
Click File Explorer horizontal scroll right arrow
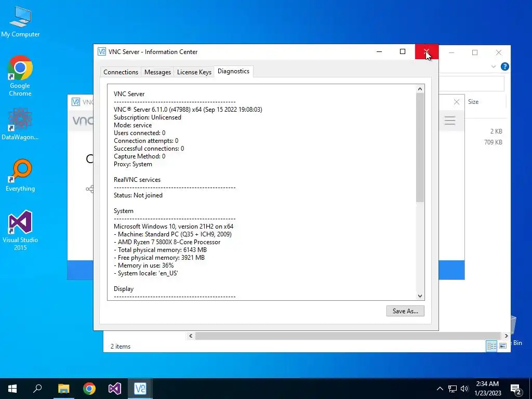click(506, 336)
